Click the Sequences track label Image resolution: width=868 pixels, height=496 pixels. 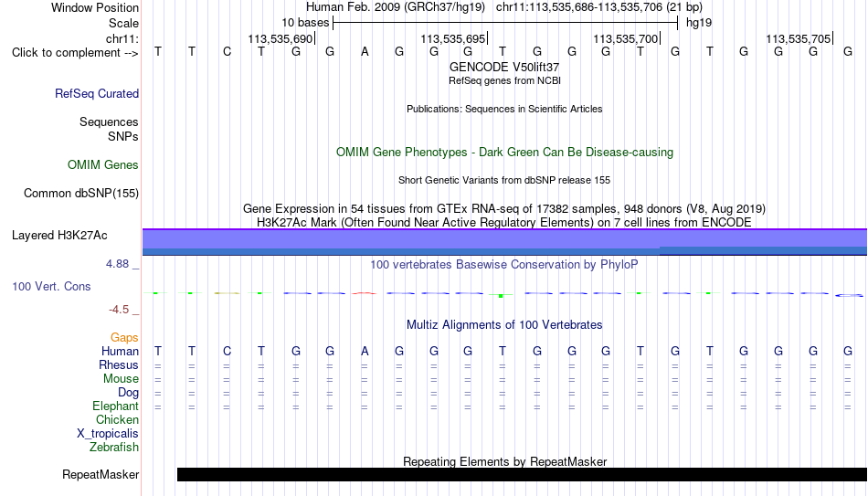(x=109, y=121)
